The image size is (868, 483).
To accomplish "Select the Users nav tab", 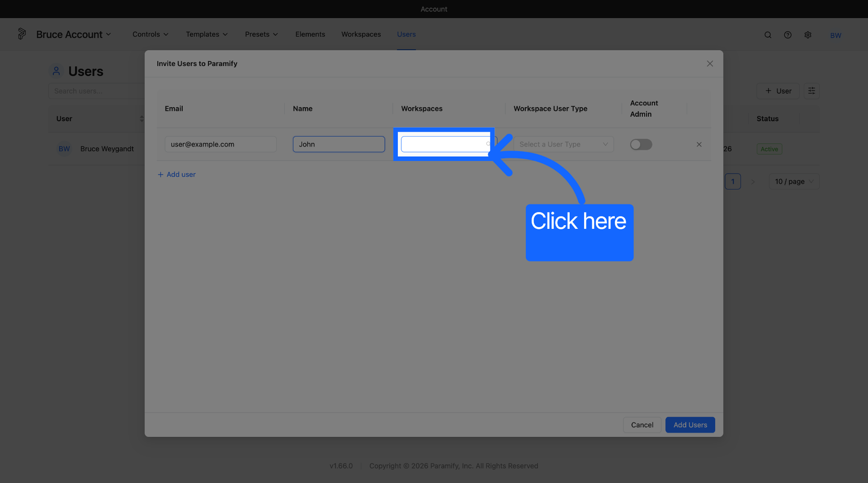I will point(406,34).
